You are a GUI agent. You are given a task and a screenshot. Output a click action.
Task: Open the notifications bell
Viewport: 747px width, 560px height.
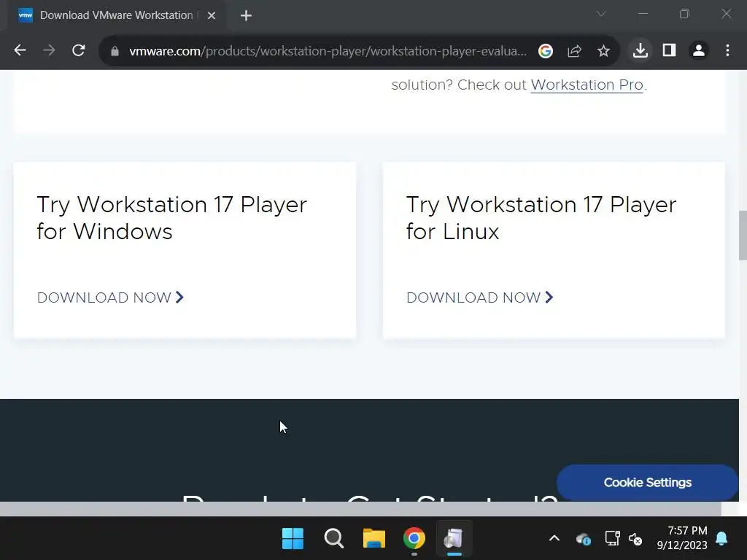pos(721,539)
